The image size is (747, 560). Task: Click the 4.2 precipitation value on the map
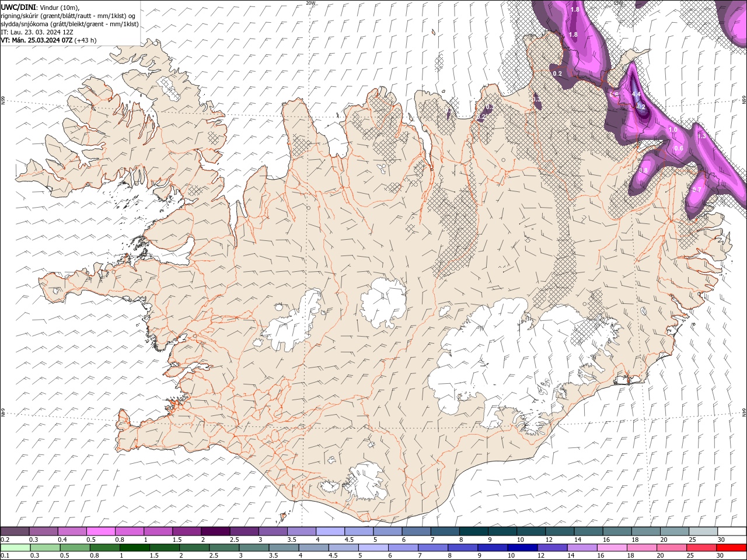[x=641, y=107]
